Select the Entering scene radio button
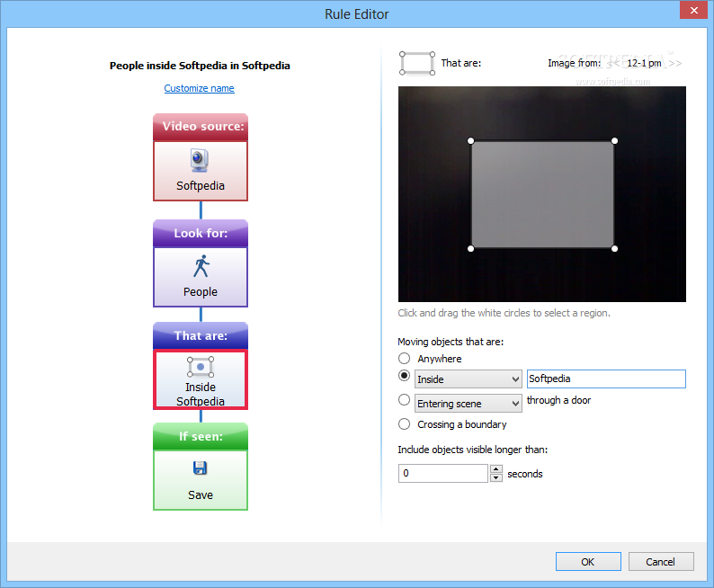Image resolution: width=714 pixels, height=588 pixels. click(x=404, y=399)
